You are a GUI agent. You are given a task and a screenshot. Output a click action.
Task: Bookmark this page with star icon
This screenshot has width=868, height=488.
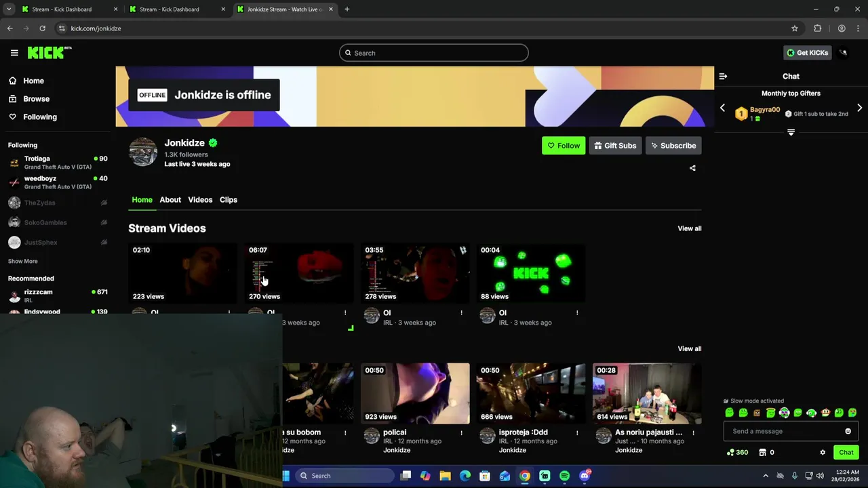pos(795,28)
